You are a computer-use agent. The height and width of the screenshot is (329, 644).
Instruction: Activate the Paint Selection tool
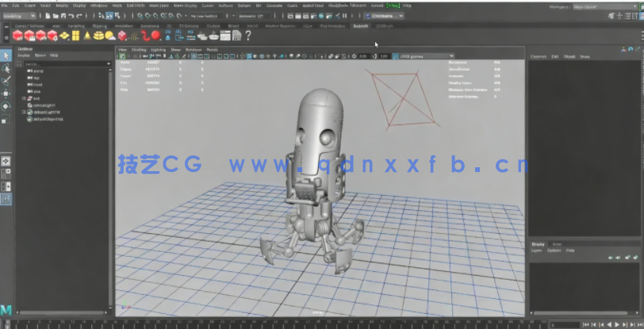click(6, 81)
